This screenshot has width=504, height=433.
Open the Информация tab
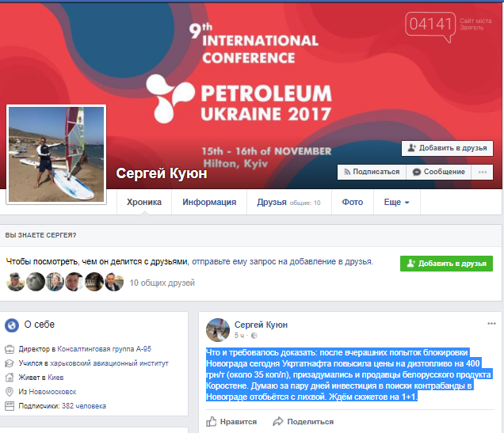point(209,202)
